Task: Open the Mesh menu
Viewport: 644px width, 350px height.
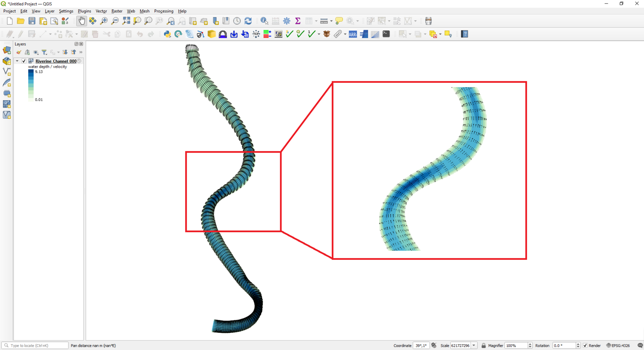Action: pos(145,11)
